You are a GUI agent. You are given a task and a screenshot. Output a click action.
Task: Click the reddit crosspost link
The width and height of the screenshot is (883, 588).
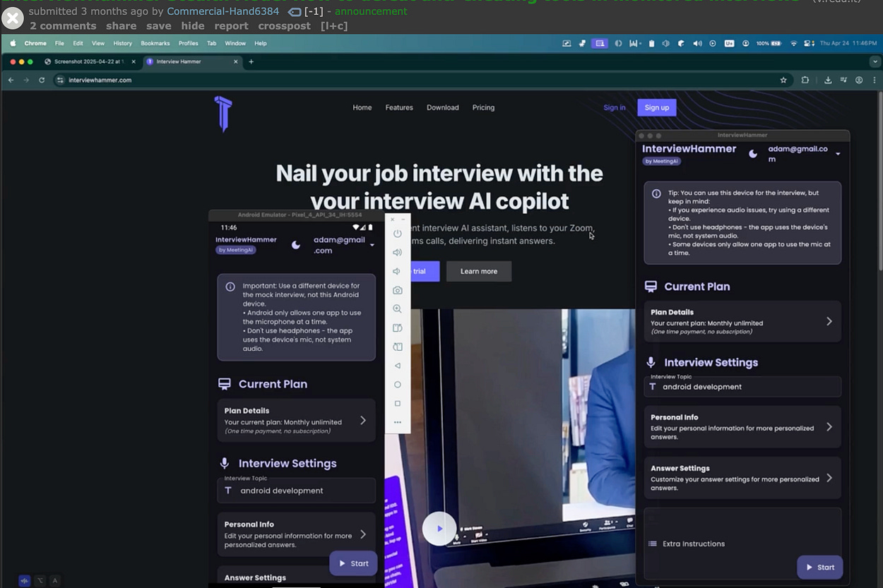click(284, 25)
